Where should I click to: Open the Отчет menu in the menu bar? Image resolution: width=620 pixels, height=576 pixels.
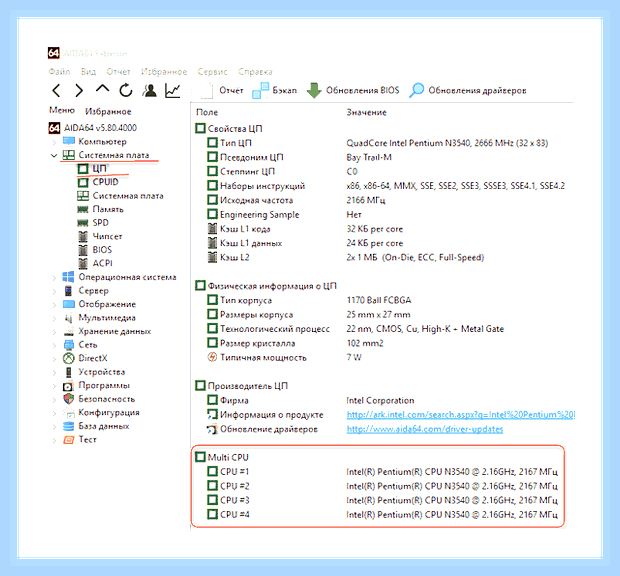118,72
